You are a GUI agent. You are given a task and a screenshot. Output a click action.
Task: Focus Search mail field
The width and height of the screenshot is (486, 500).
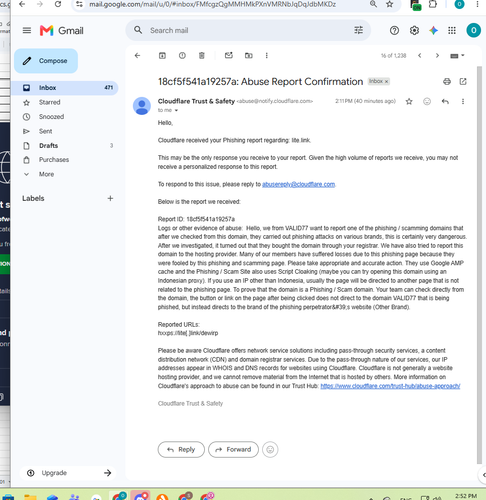[x=248, y=30]
